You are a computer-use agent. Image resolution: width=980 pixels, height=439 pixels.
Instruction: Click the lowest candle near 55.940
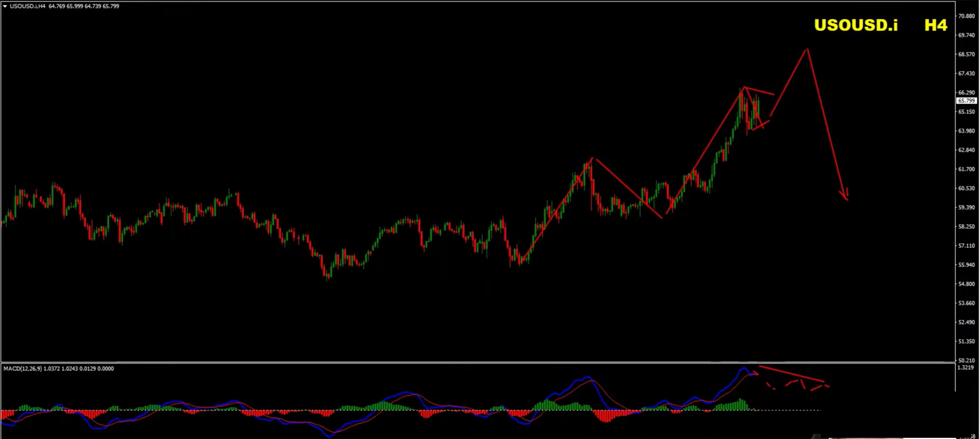pos(328,277)
